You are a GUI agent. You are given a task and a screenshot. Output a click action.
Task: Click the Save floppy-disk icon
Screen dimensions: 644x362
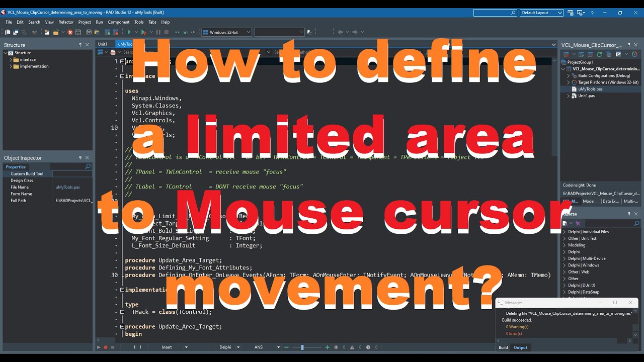click(78, 32)
